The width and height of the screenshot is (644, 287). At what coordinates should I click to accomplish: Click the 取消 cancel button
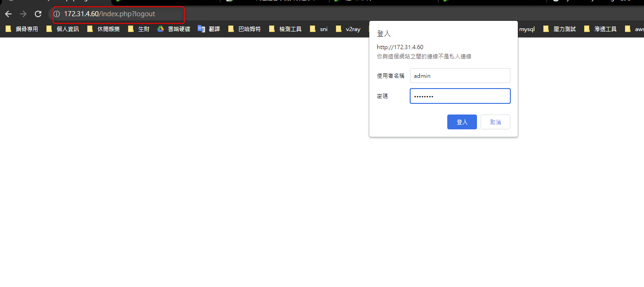495,122
